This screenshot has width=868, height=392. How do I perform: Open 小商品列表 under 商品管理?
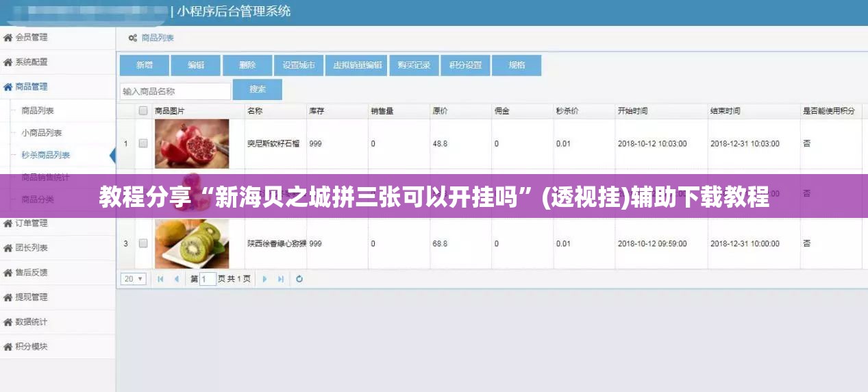click(42, 132)
